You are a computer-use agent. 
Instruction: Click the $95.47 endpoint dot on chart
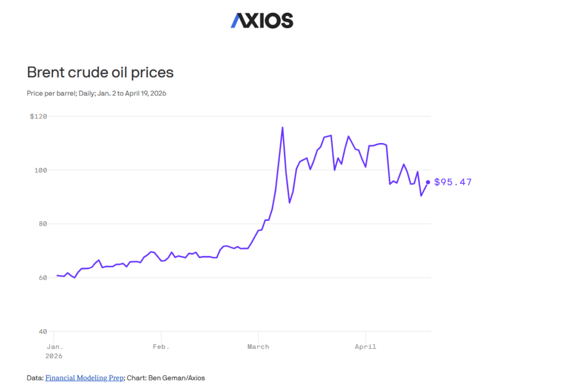click(428, 182)
